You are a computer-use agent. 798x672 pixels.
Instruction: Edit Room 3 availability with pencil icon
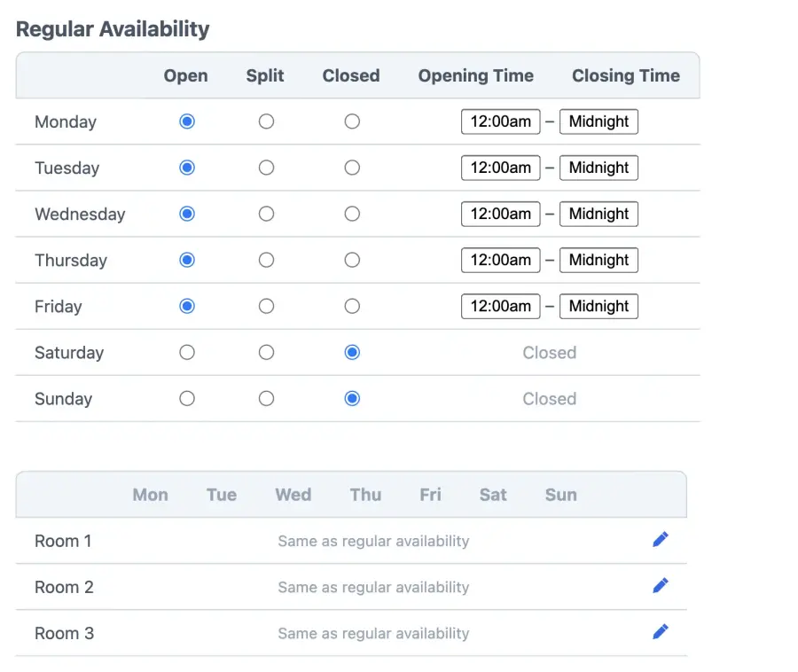coord(660,632)
